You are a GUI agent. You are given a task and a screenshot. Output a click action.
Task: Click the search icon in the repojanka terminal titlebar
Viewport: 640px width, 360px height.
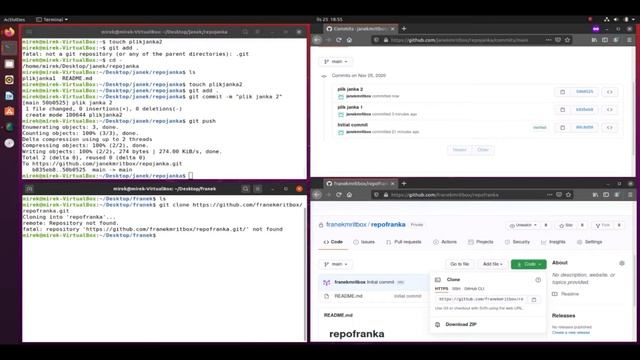245,31
